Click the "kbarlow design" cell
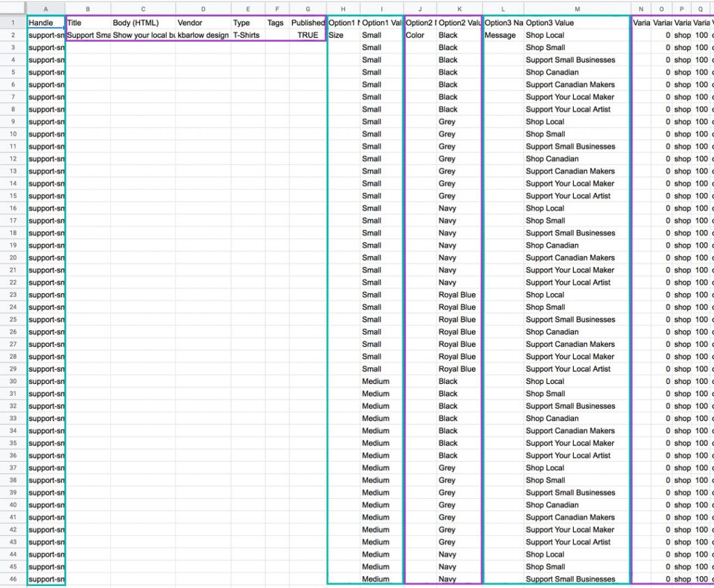 point(203,36)
